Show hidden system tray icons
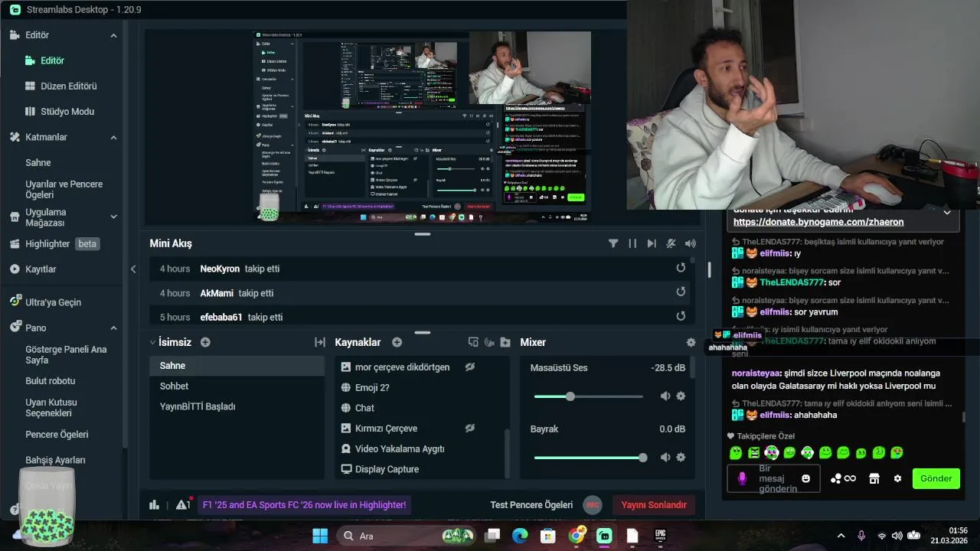 tap(841, 536)
